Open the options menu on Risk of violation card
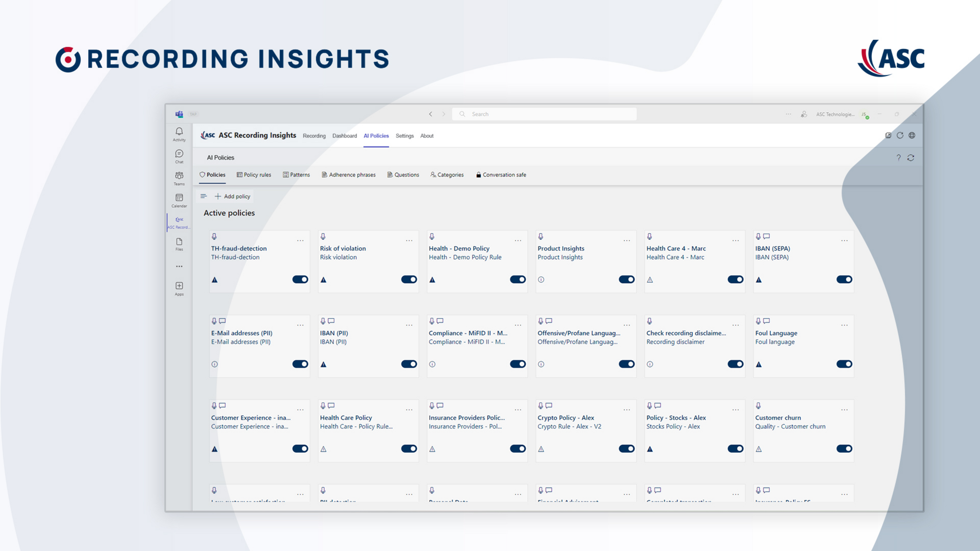 point(409,240)
